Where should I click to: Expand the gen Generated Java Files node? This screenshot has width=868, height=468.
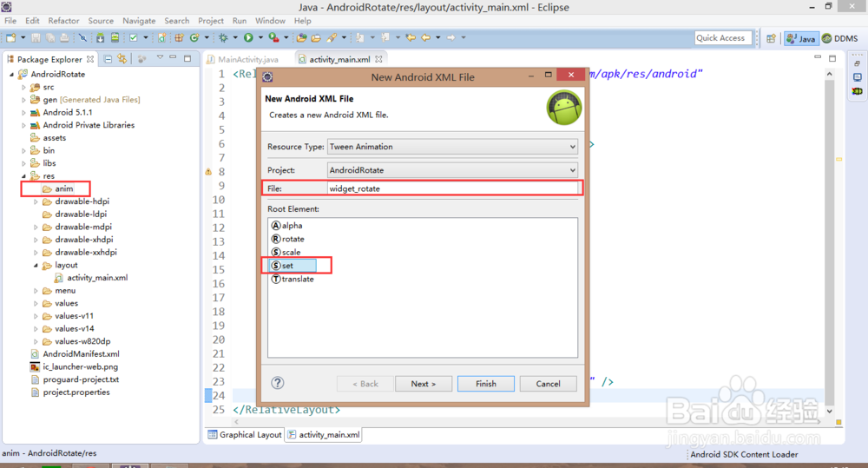23,100
